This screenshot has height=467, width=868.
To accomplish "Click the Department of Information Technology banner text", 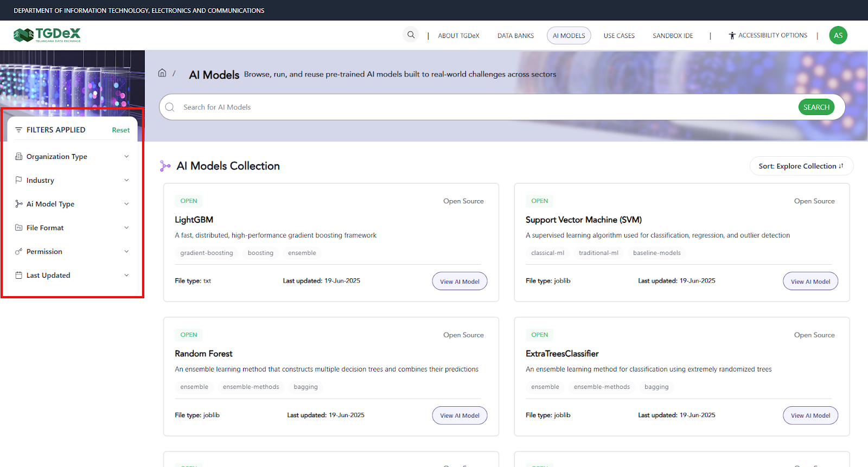I will 139,10.
